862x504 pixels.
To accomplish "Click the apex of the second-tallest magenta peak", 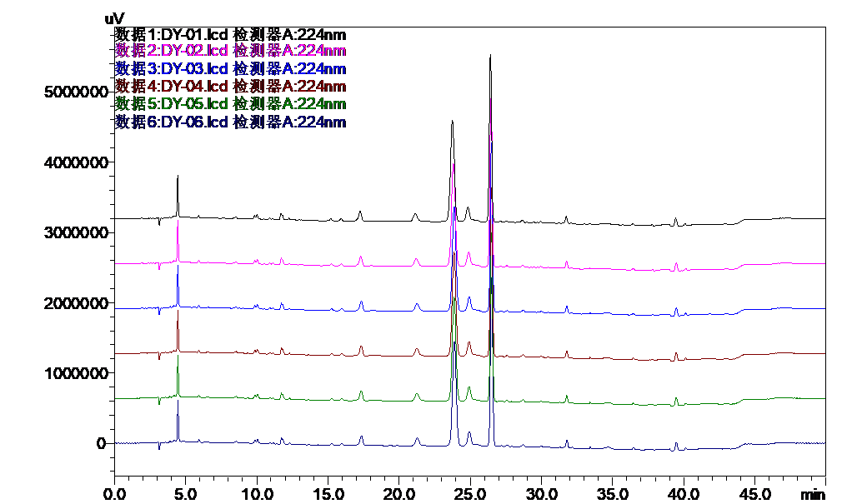I will pos(453,165).
